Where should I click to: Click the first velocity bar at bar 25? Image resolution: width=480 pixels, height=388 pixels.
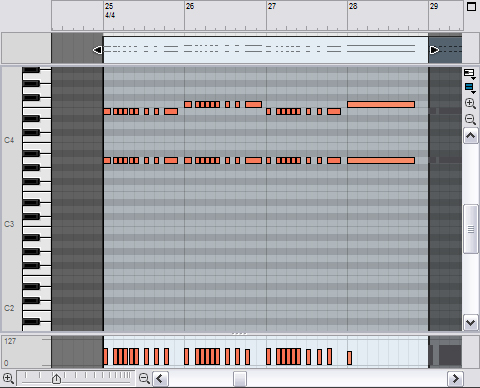tap(106, 357)
